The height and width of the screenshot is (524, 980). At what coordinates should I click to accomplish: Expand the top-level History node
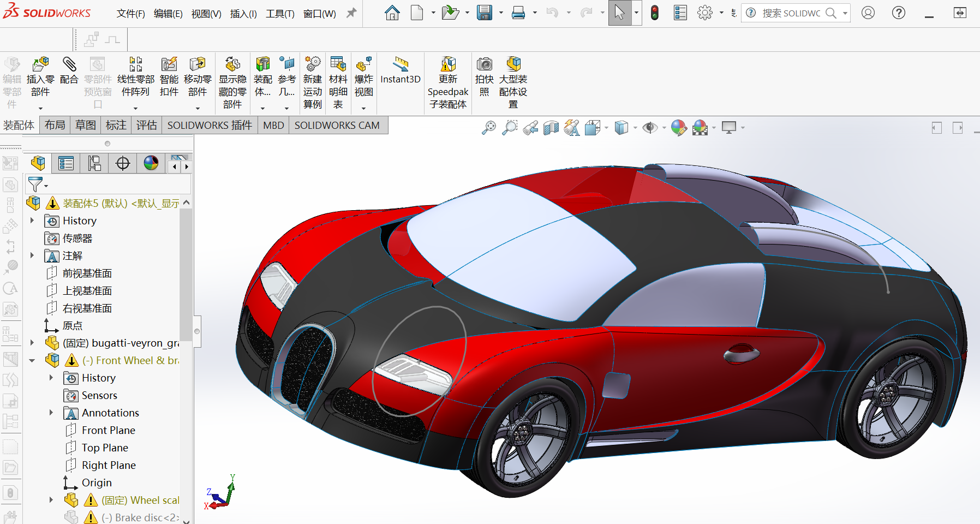pyautogui.click(x=32, y=221)
